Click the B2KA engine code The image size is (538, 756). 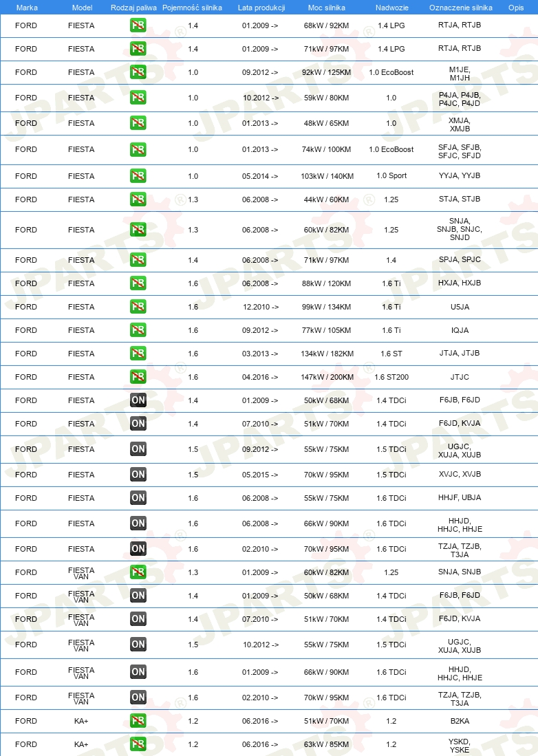point(460,721)
